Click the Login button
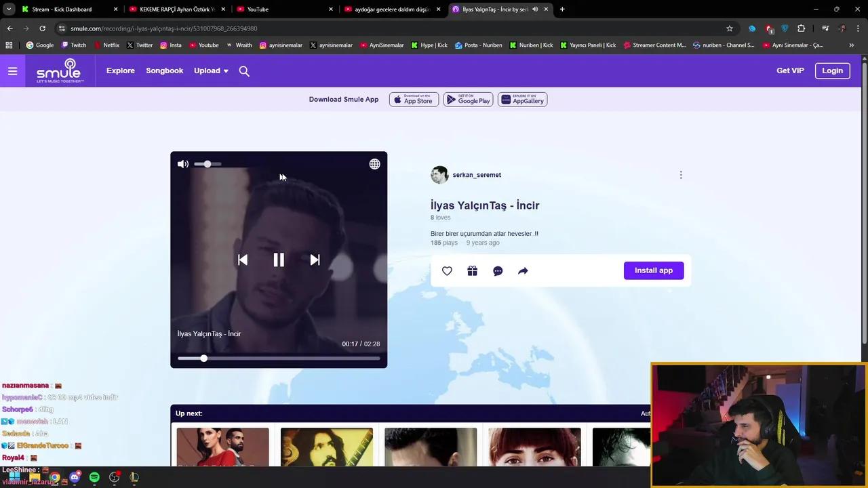Viewport: 868px width, 488px height. [x=832, y=70]
